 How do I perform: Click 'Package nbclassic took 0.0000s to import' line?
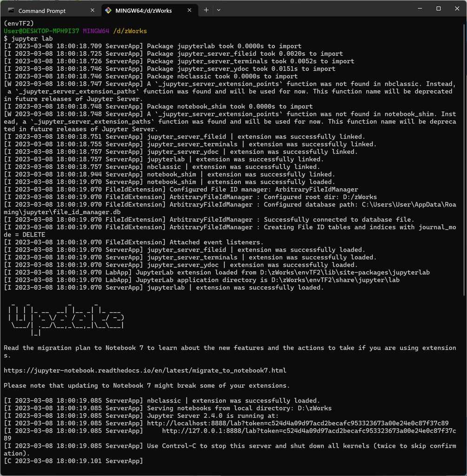click(151, 76)
